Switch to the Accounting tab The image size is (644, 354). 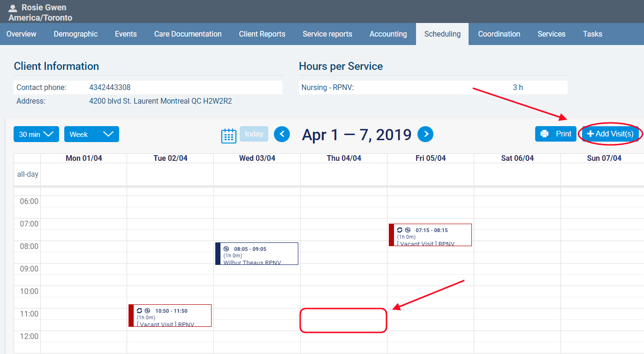point(388,34)
